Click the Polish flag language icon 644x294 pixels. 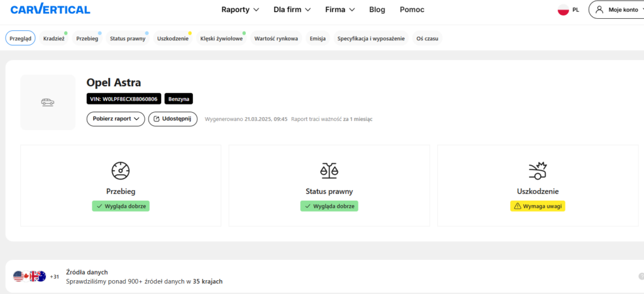tap(563, 10)
